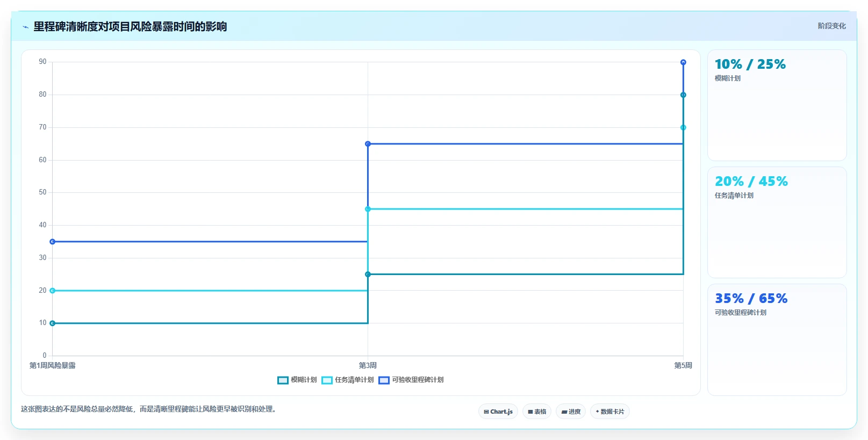Click 可验收里程碑计划 point at week 5 (90)
The height and width of the screenshot is (440, 868).
coord(683,62)
